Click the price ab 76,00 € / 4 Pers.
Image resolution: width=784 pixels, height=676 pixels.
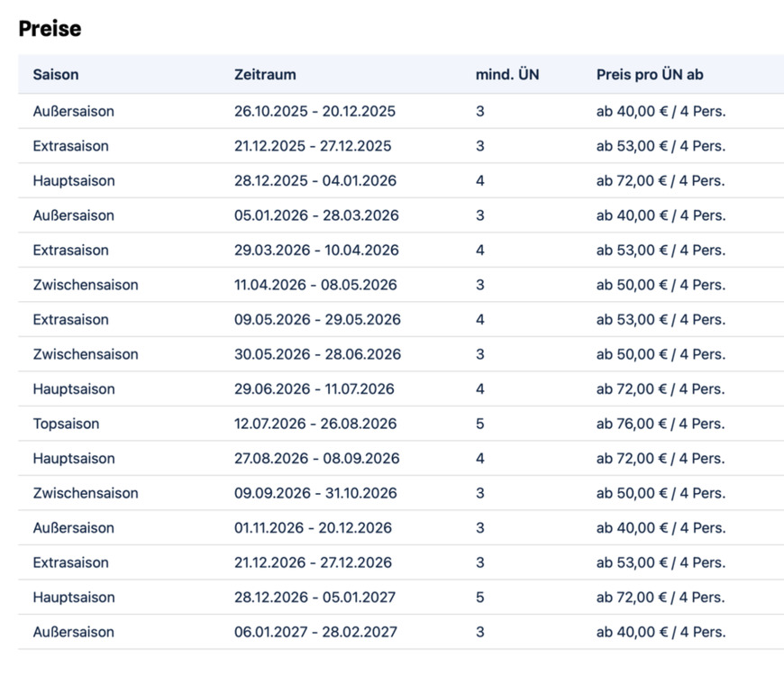click(x=661, y=424)
